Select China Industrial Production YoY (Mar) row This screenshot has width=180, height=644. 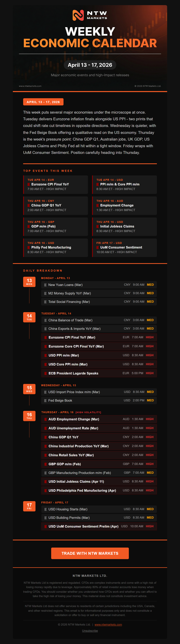[99, 446]
